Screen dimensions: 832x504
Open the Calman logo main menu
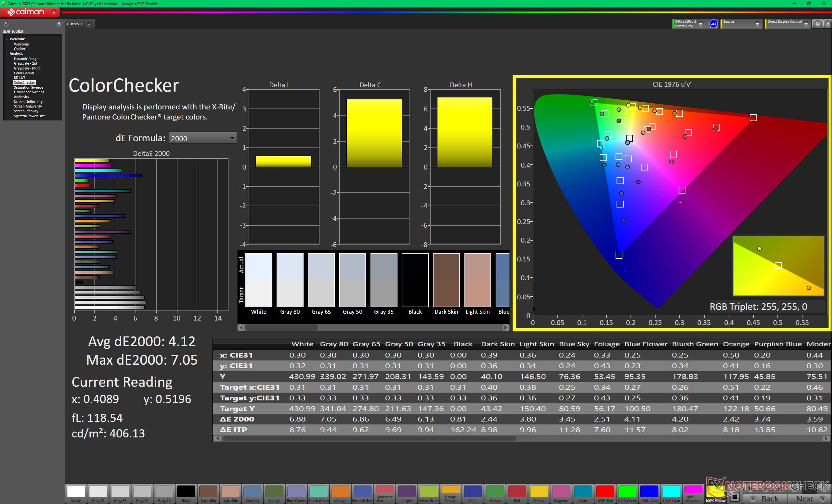pyautogui.click(x=30, y=12)
